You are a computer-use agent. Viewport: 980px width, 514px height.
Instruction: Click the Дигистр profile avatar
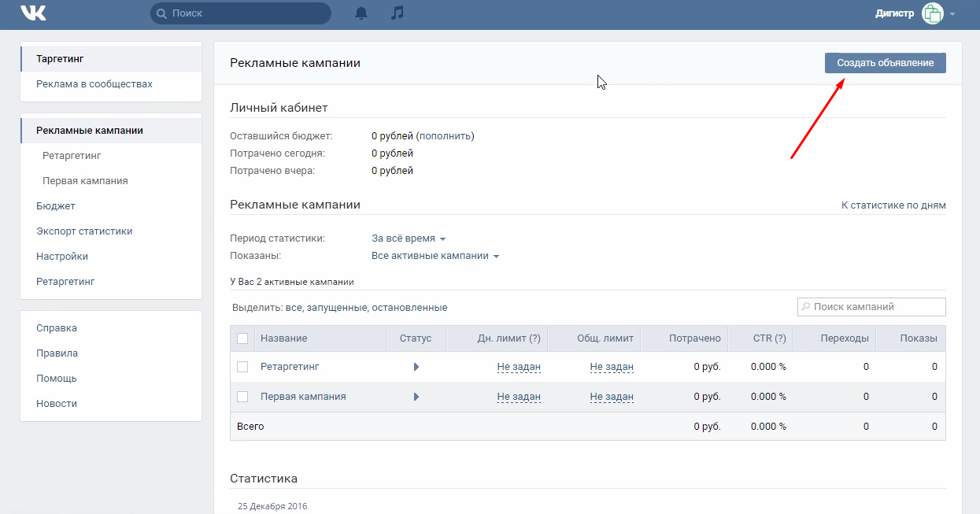point(932,13)
